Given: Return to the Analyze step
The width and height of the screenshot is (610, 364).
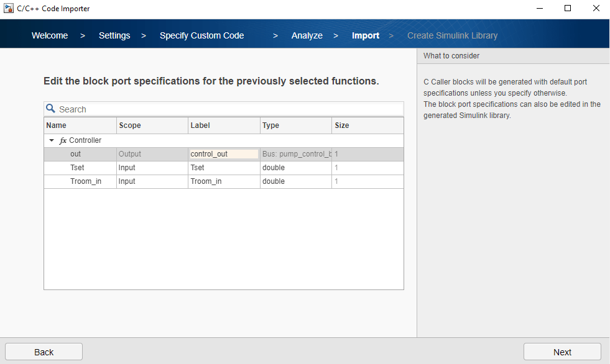Looking at the screenshot, I should click(x=307, y=35).
